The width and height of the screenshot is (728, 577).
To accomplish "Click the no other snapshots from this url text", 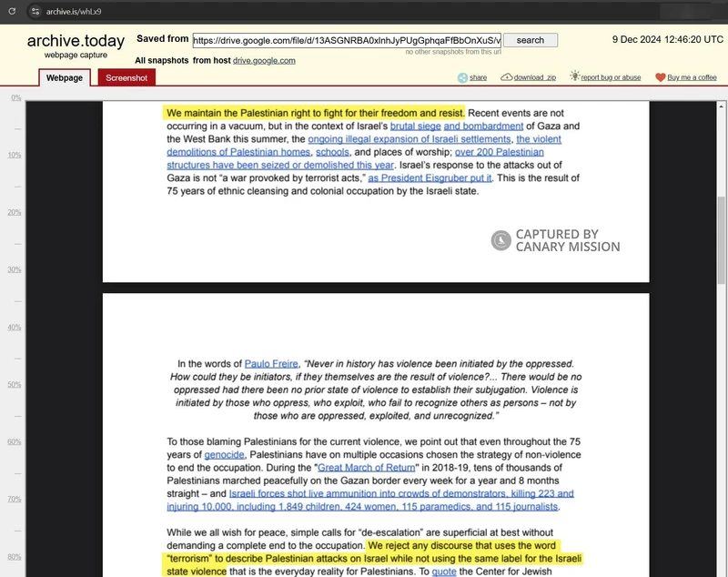I will coord(453,52).
